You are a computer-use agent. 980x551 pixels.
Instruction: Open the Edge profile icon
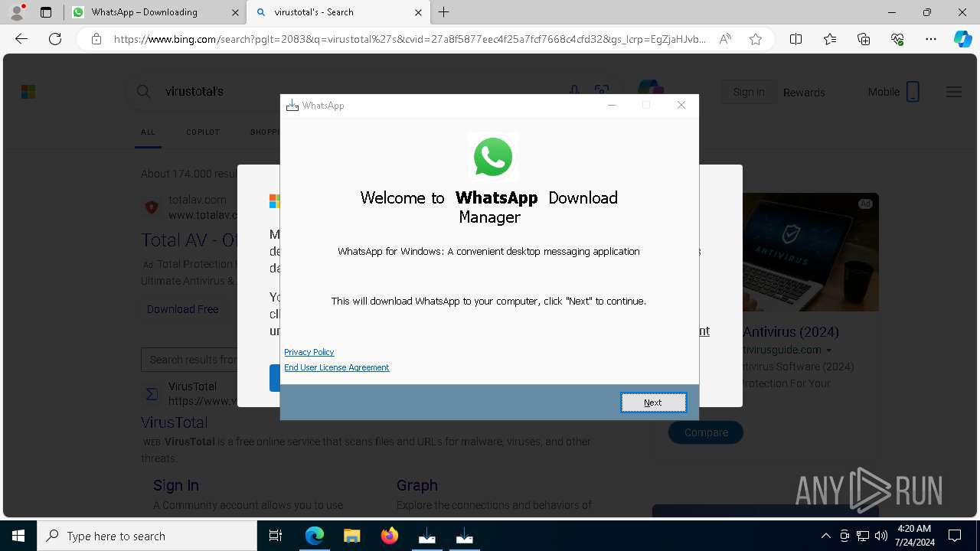pyautogui.click(x=16, y=12)
